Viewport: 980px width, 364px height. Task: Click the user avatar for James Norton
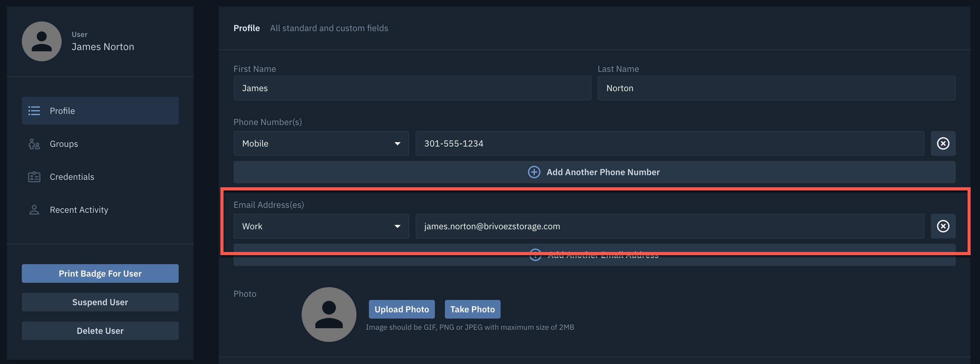coord(41,41)
